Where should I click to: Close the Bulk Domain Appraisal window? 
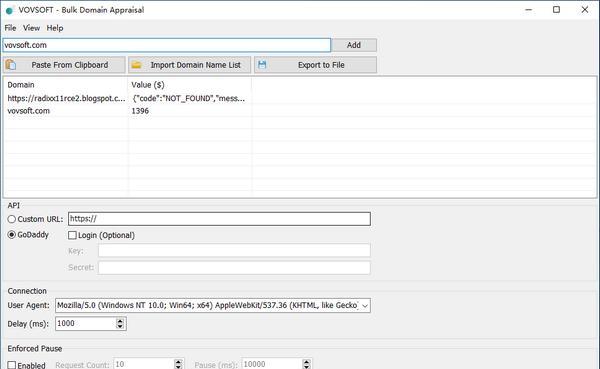(585, 10)
